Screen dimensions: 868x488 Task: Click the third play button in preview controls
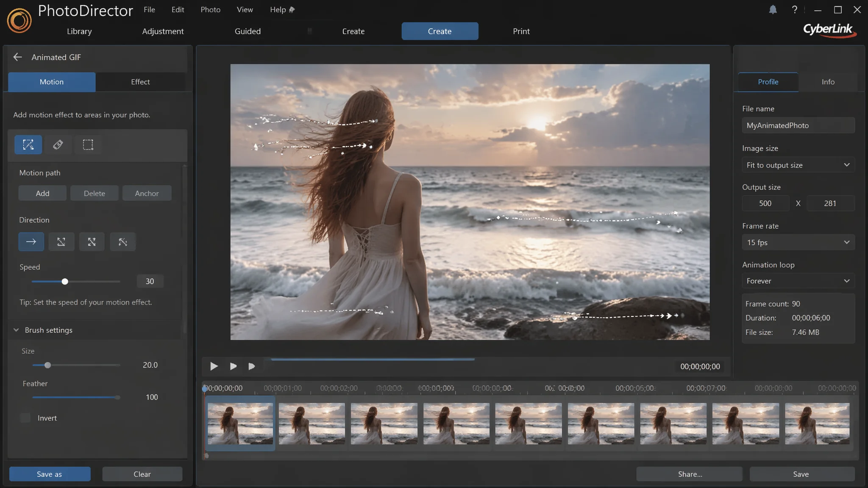coord(251,366)
